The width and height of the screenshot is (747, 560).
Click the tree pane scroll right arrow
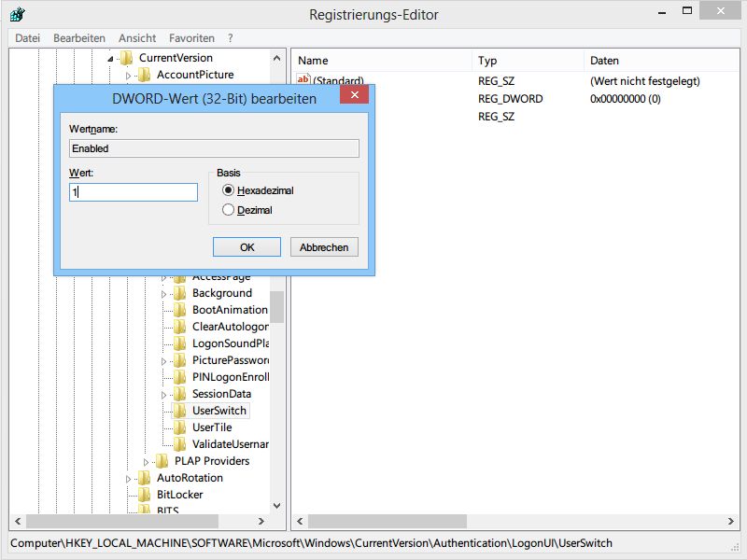261,522
